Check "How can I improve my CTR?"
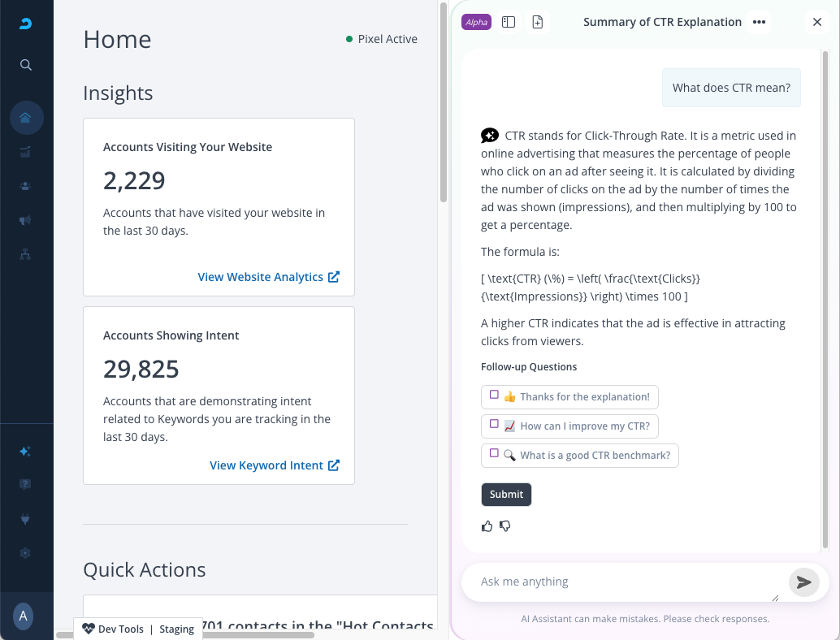The image size is (840, 640). click(x=494, y=425)
